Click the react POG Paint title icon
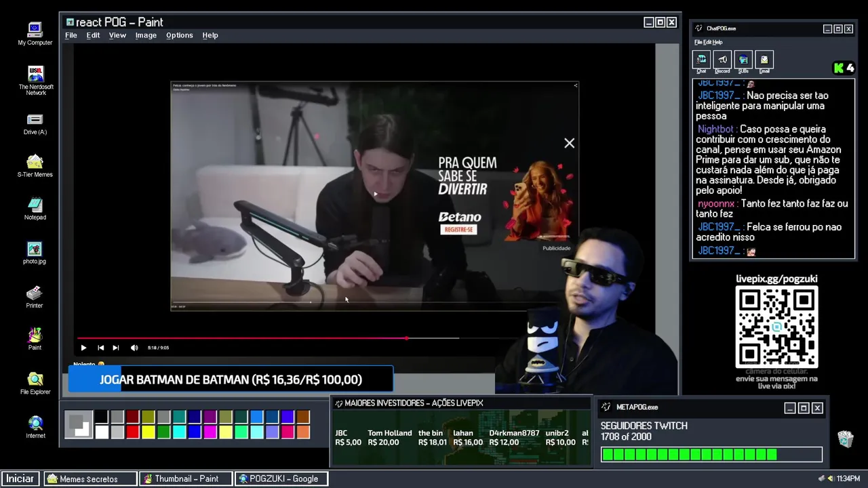 click(x=70, y=22)
